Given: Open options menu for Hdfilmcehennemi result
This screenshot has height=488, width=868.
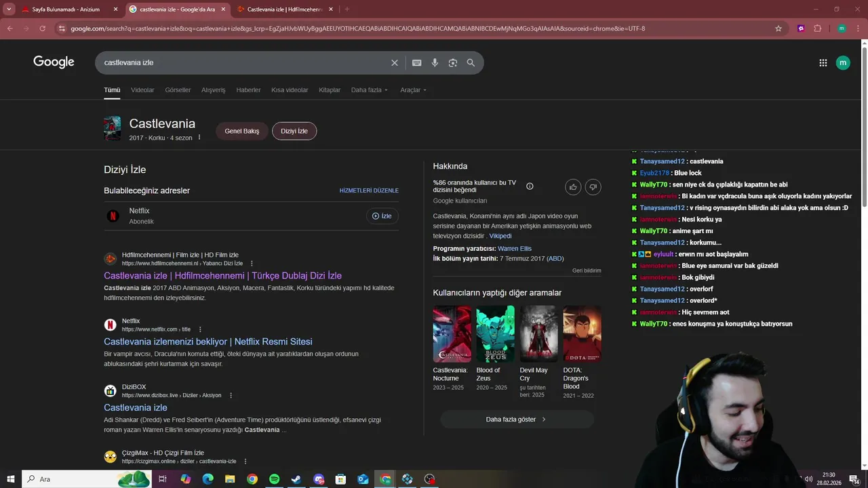Looking at the screenshot, I should point(252,264).
